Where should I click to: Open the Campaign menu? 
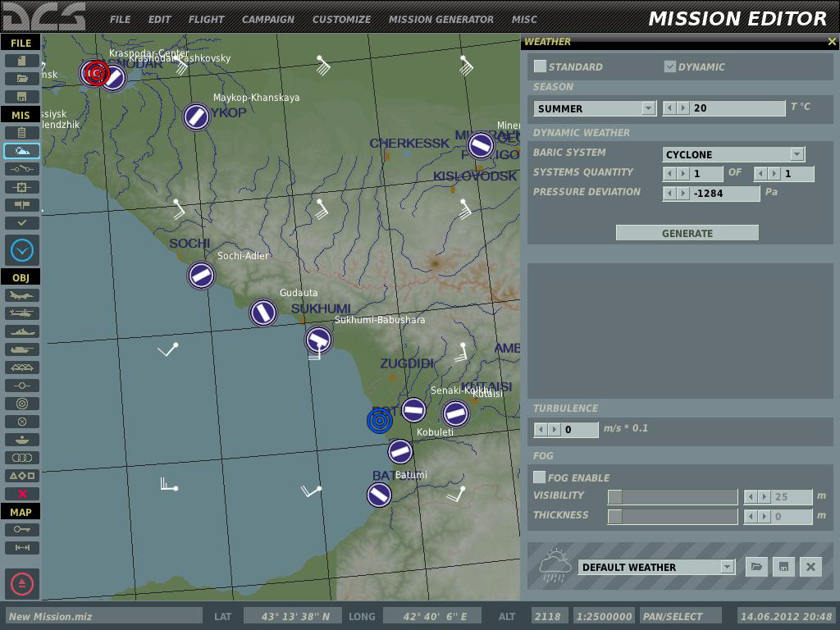[x=268, y=20]
